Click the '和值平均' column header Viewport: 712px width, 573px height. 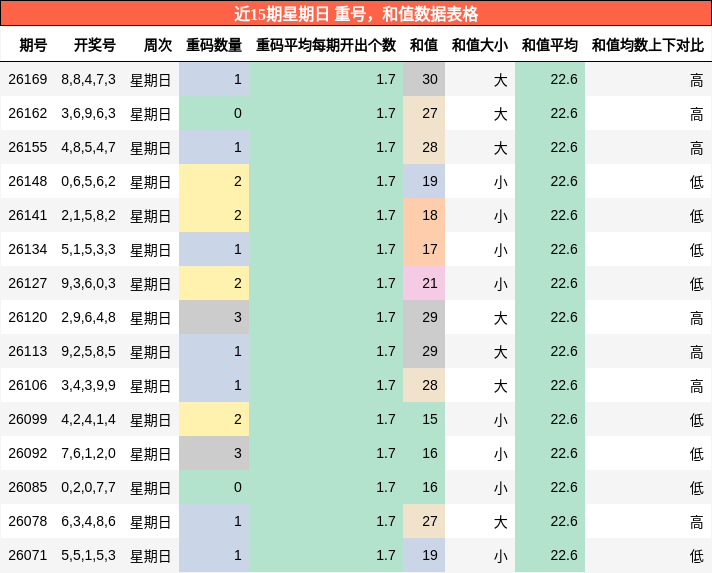point(549,45)
